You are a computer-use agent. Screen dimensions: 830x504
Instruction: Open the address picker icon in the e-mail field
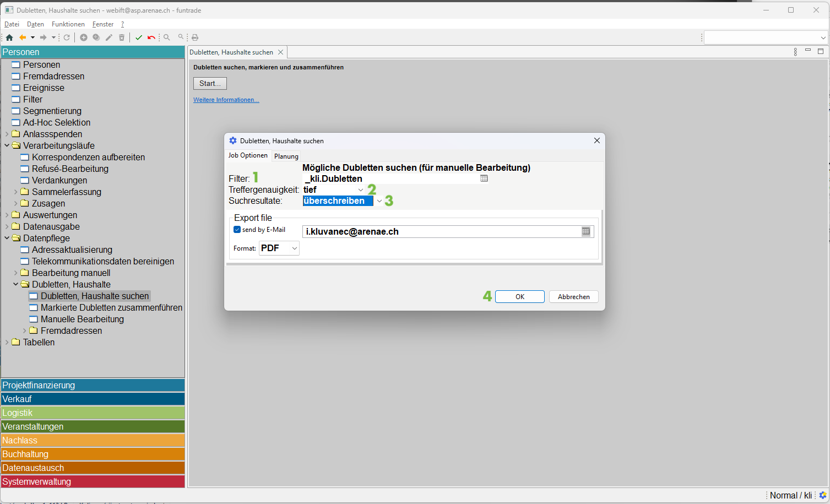586,232
